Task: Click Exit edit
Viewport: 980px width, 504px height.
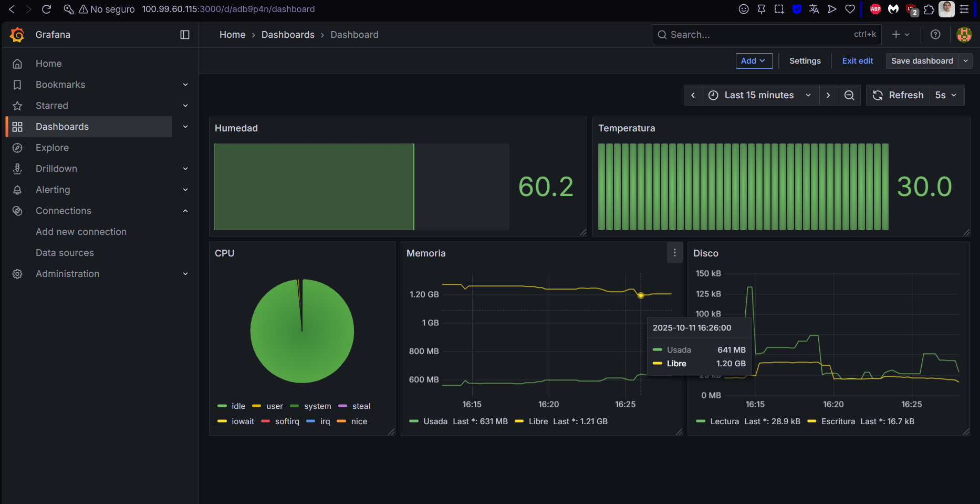Action: [x=857, y=61]
